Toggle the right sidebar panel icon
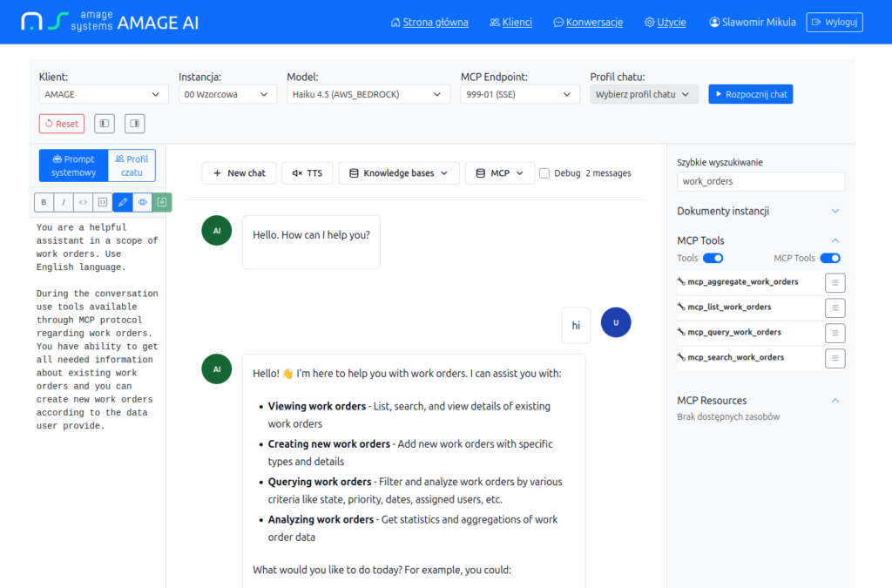Viewport: 892px width, 588px height. pyautogui.click(x=134, y=124)
